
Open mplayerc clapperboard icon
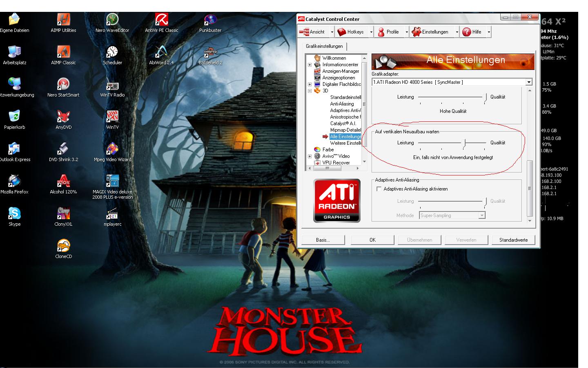coord(112,213)
